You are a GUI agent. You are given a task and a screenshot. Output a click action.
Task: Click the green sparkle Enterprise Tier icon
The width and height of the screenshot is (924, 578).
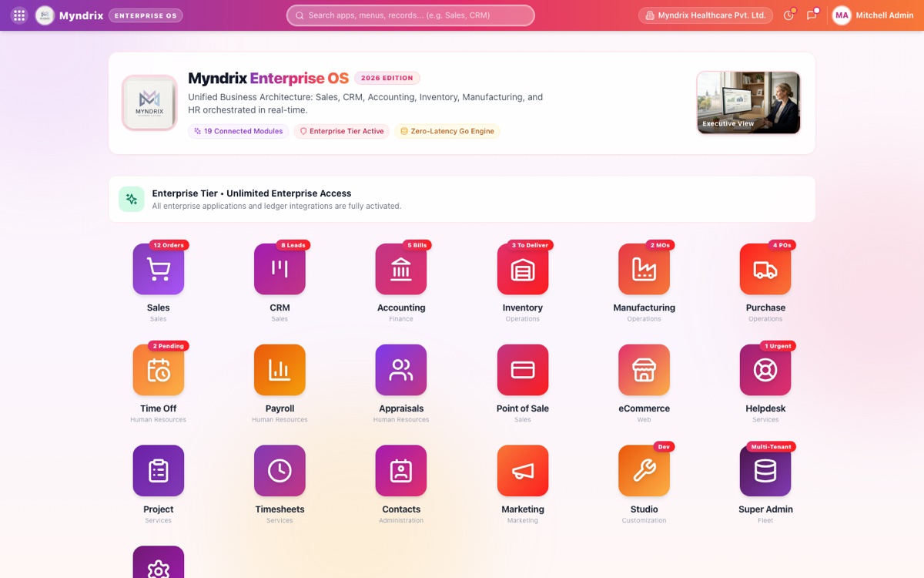132,199
